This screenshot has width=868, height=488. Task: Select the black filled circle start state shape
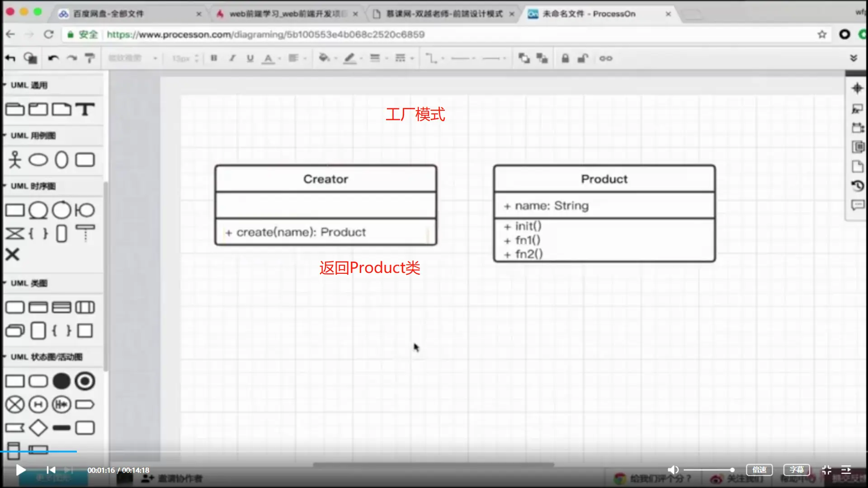point(61,381)
